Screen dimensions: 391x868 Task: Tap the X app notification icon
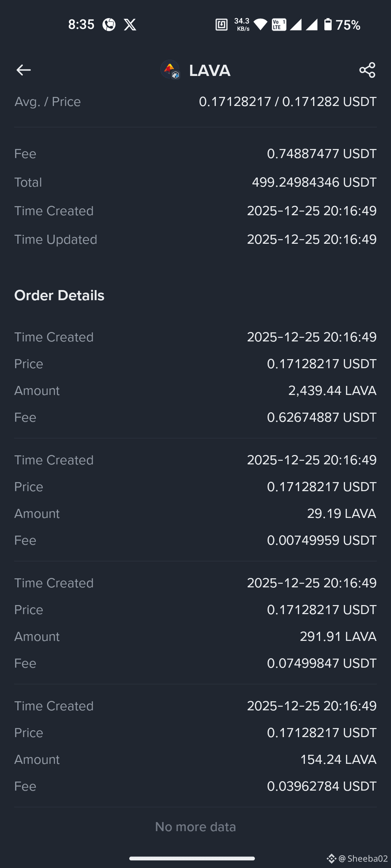pyautogui.click(x=130, y=25)
